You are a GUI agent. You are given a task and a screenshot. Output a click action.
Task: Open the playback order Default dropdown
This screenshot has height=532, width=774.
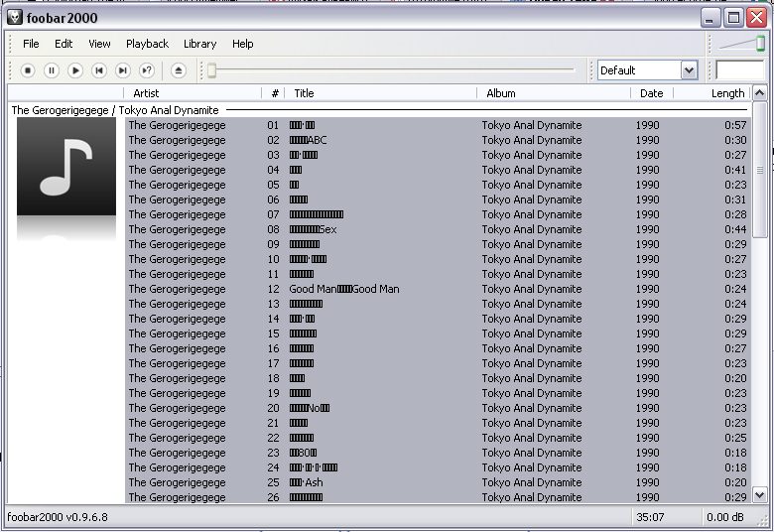(x=648, y=70)
